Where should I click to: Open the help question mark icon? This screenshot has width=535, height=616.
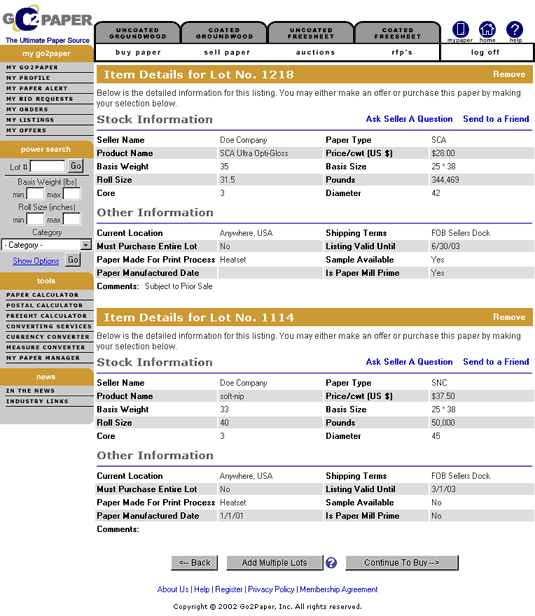point(515,30)
